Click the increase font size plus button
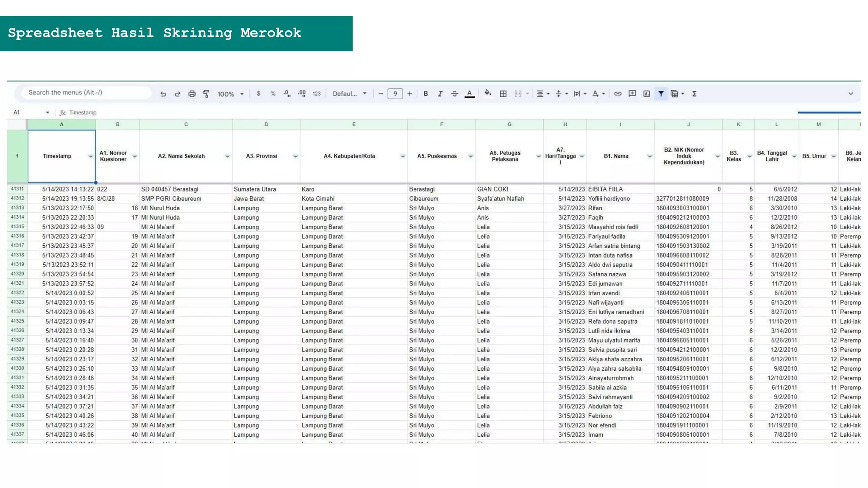The height and width of the screenshot is (488, 868). coord(409,94)
